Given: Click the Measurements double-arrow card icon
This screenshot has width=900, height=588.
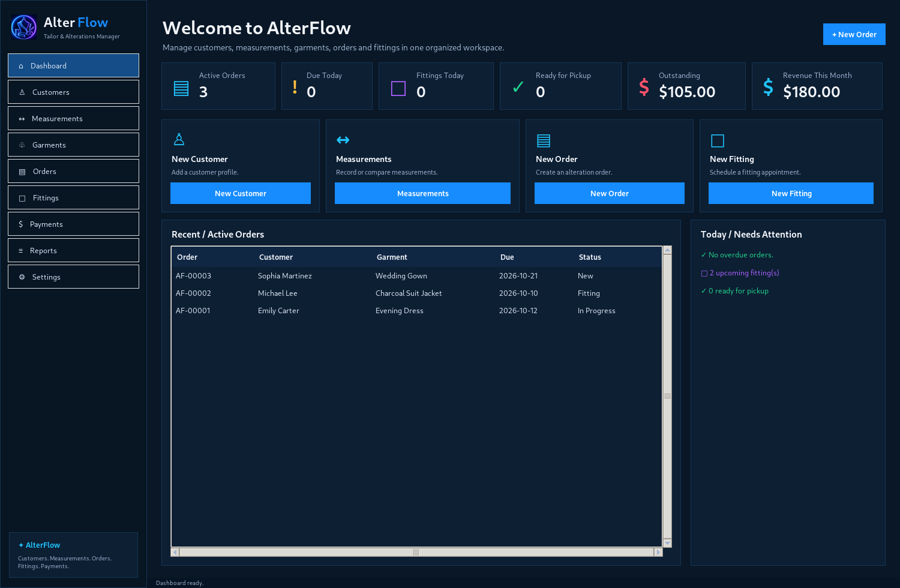Looking at the screenshot, I should tap(343, 140).
